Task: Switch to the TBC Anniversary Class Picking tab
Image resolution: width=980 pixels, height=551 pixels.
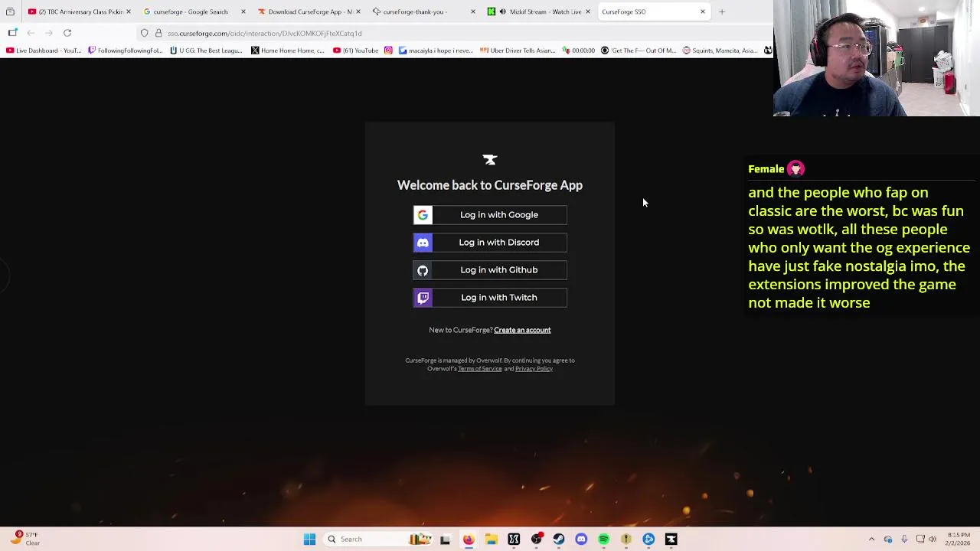Action: pos(79,11)
